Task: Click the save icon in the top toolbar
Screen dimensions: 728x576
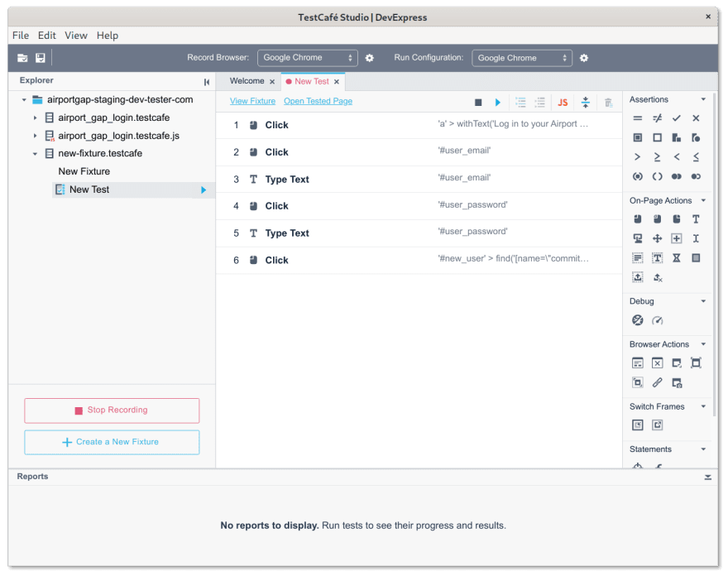Action: 41,58
